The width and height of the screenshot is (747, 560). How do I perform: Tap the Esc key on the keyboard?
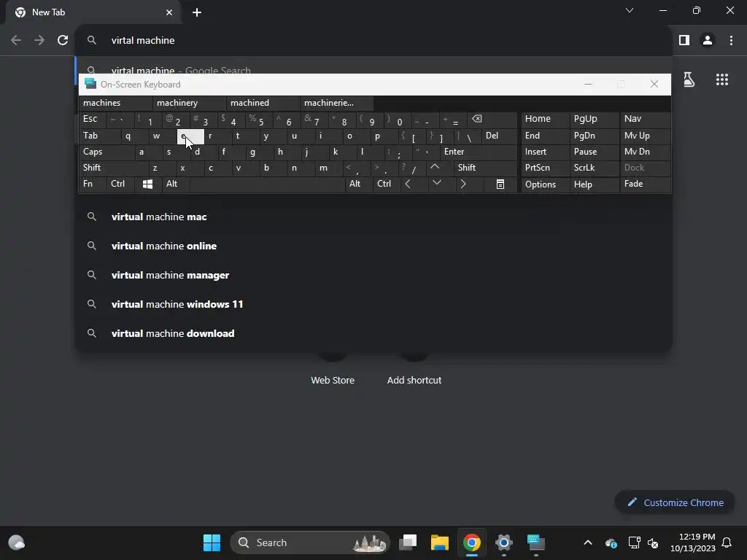(x=93, y=119)
